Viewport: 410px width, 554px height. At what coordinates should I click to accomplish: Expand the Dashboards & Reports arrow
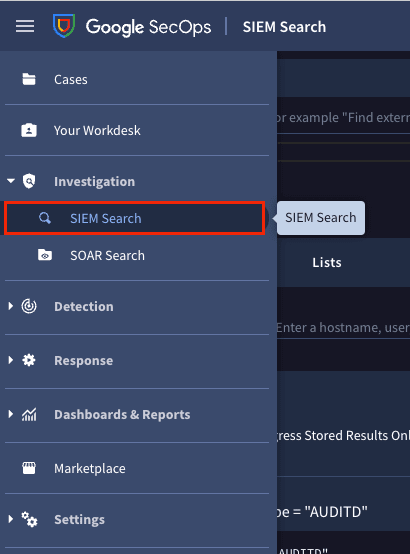(x=11, y=414)
